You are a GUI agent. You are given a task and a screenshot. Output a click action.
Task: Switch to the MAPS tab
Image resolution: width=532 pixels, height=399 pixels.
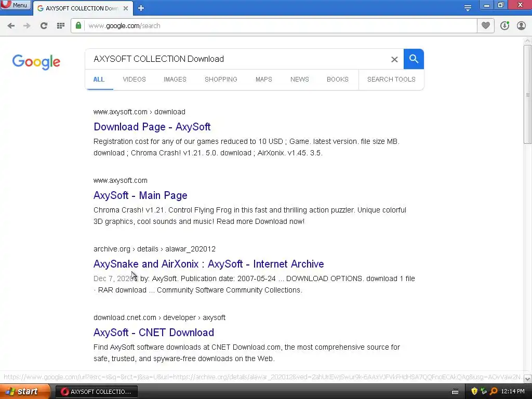click(263, 79)
